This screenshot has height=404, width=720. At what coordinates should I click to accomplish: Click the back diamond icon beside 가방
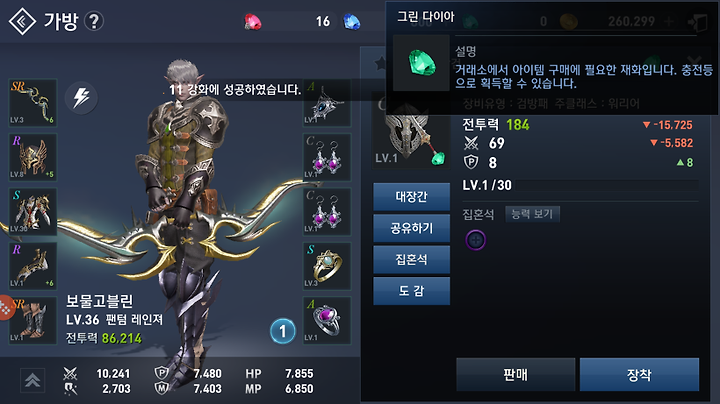22,21
